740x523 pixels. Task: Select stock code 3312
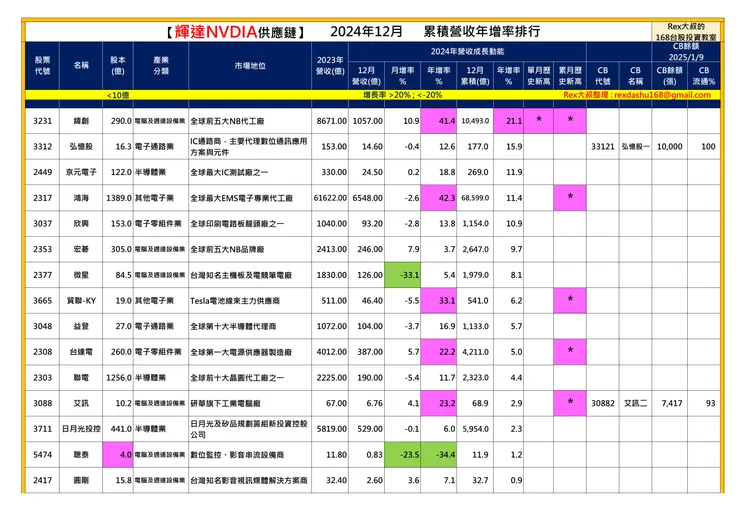coord(42,146)
